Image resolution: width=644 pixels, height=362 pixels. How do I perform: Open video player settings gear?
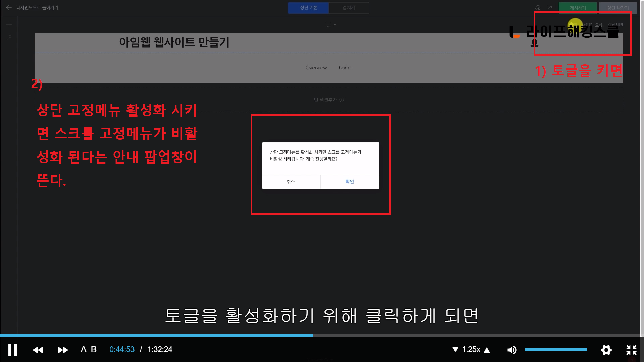click(x=606, y=350)
